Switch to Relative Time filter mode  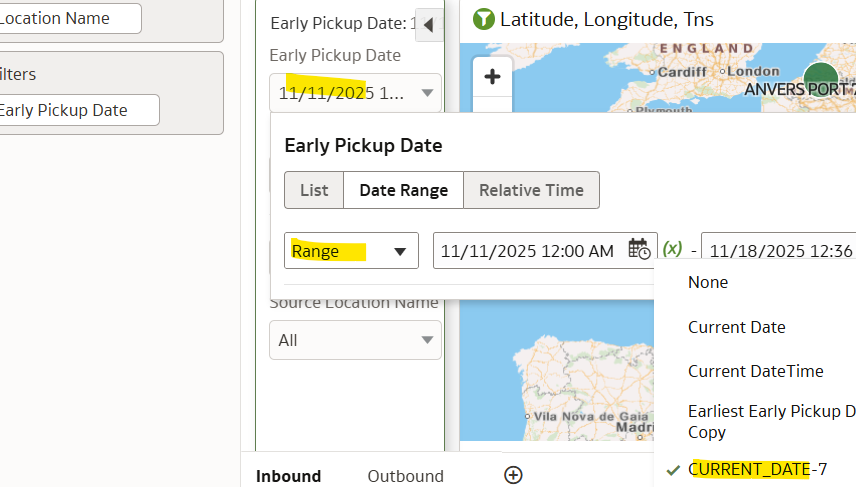click(x=531, y=190)
